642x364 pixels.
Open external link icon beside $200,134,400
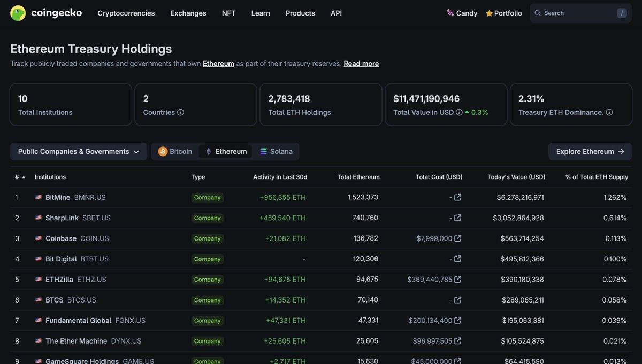pyautogui.click(x=457, y=321)
